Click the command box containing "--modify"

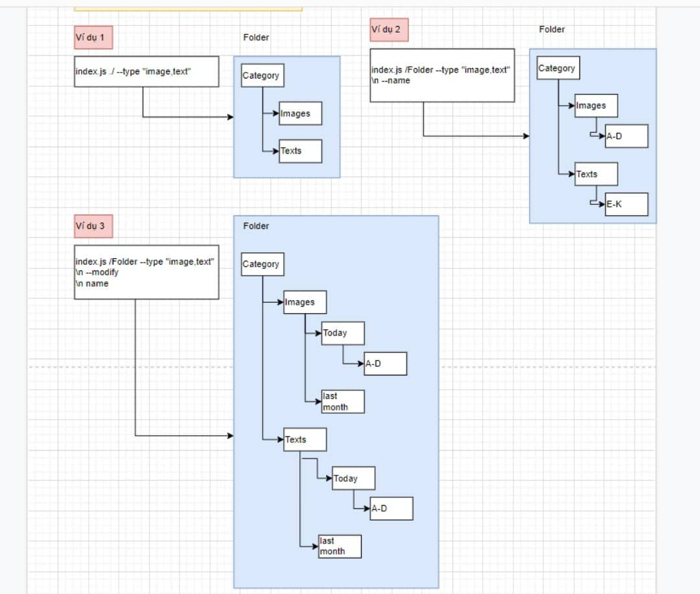[146, 272]
